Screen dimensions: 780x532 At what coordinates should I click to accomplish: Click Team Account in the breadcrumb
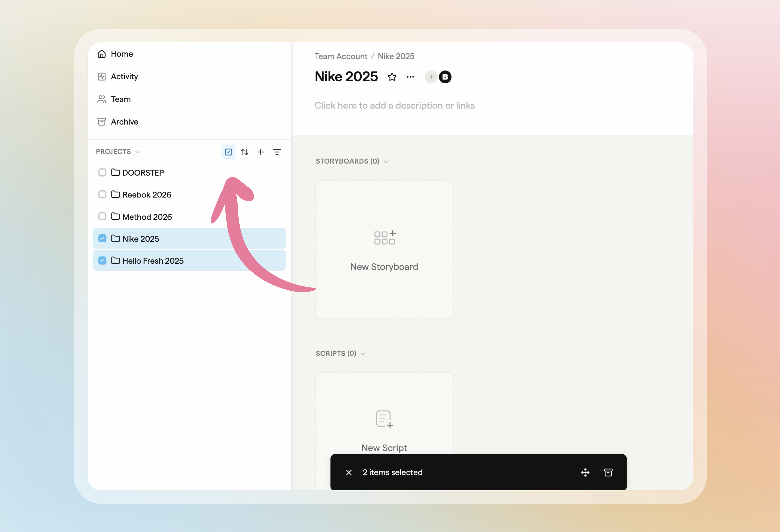(x=341, y=56)
